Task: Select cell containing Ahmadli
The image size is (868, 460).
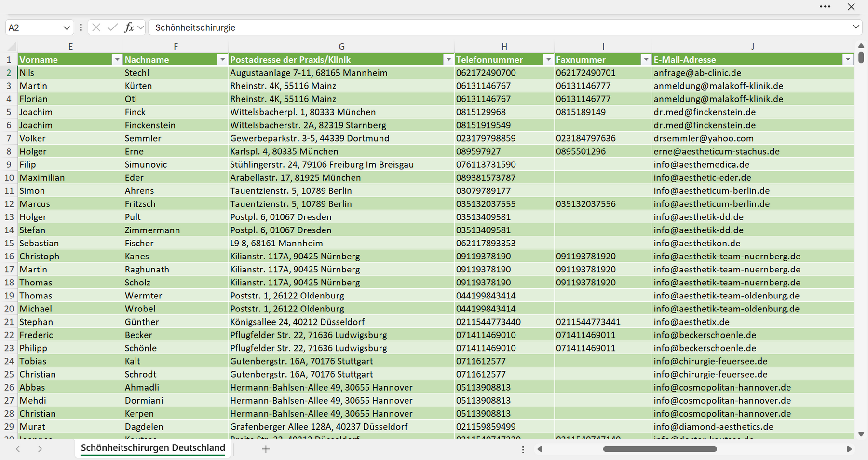Action: tap(176, 387)
